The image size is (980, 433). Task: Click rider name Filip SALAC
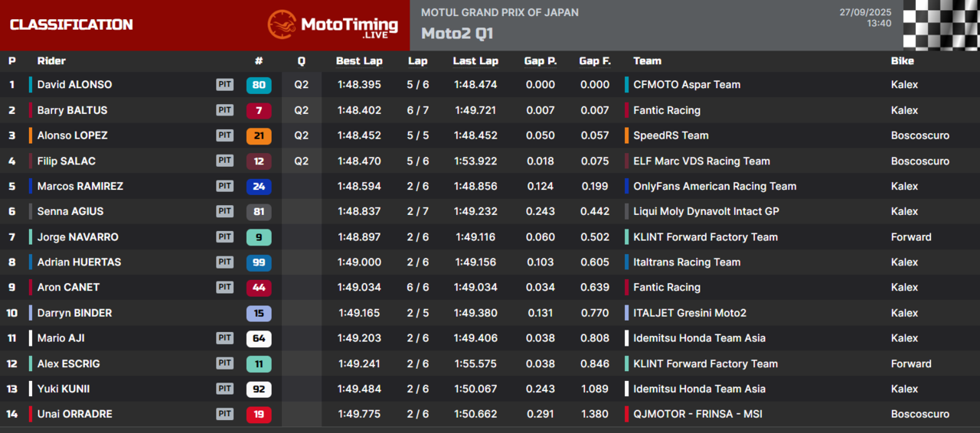[x=67, y=161]
